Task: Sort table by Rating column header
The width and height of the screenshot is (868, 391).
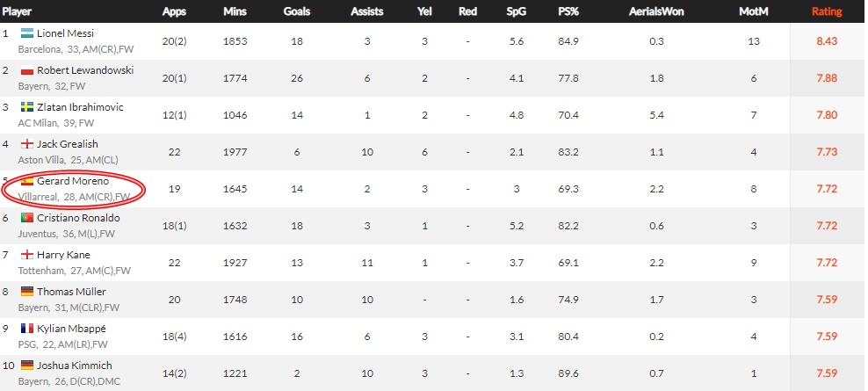Action: click(x=827, y=11)
